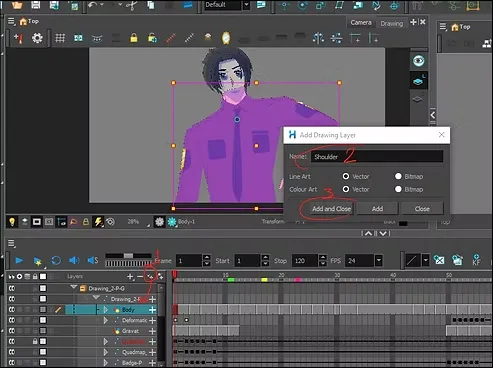Select the Line Art Bitmap radio button
Image resolution: width=493 pixels, height=368 pixels.
click(398, 176)
